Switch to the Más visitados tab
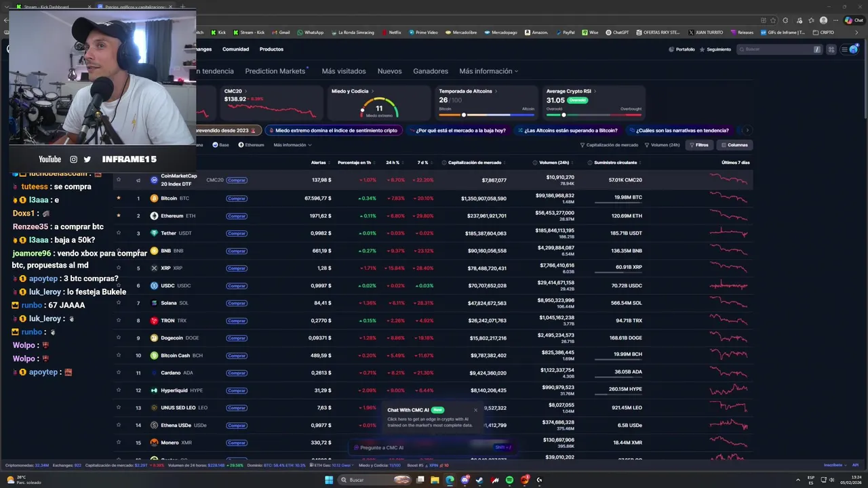 coord(344,71)
